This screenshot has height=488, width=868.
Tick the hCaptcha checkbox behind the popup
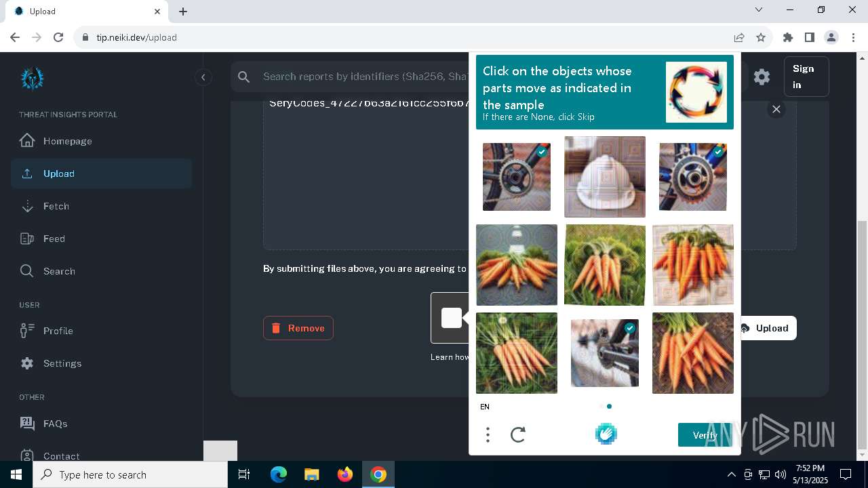(x=451, y=318)
